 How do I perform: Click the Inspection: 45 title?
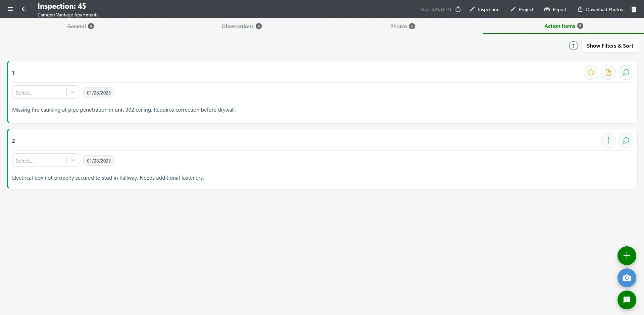[x=62, y=6]
